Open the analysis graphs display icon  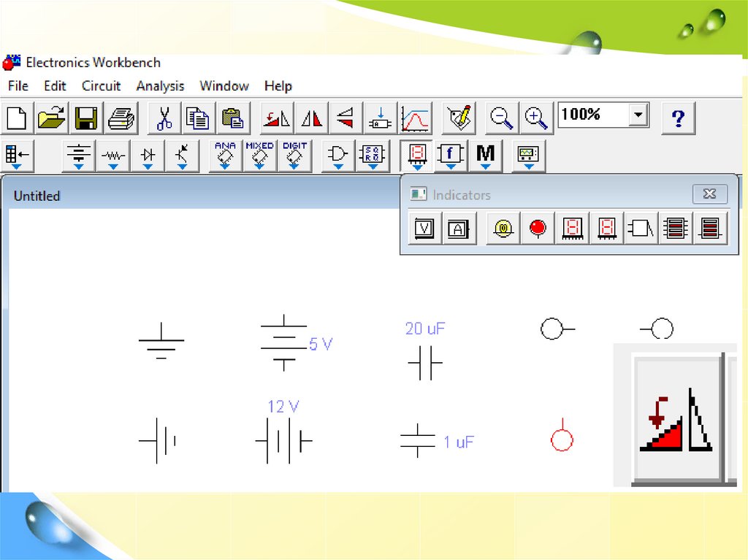point(416,118)
